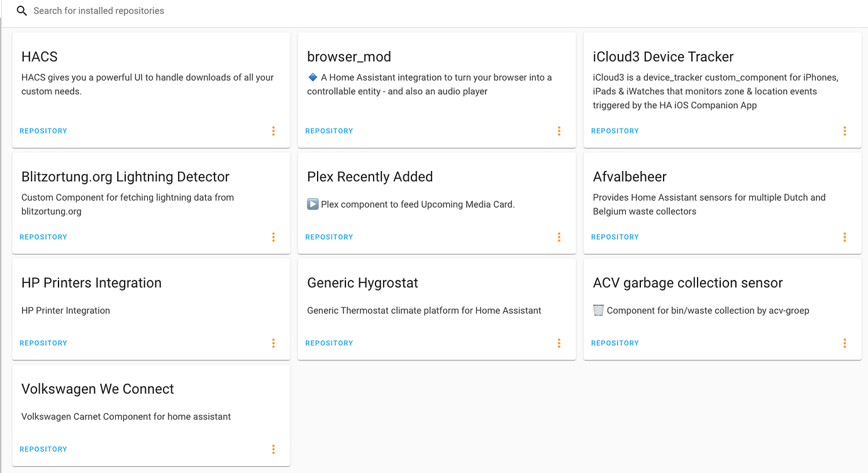Open the HACS card overflow menu
This screenshot has height=473, width=868.
(274, 131)
